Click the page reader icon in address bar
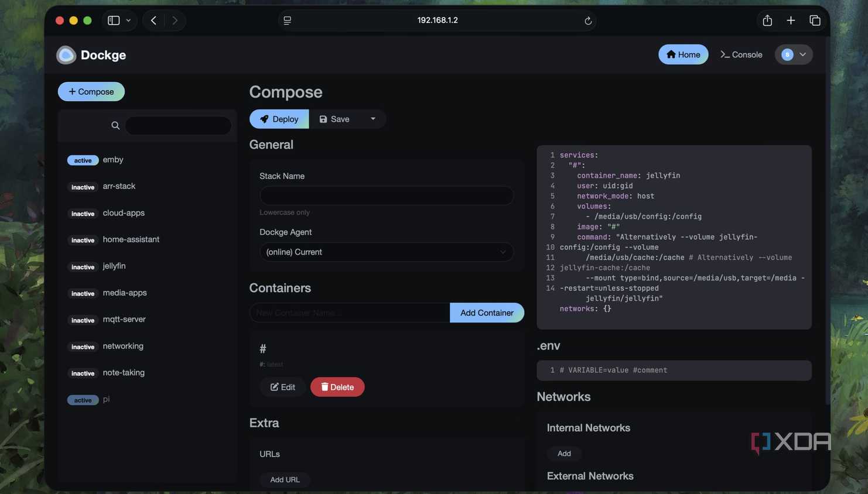The image size is (868, 494). [287, 20]
